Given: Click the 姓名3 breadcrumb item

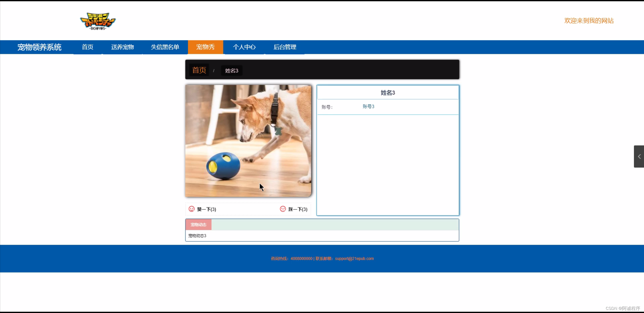Looking at the screenshot, I should pyautogui.click(x=231, y=71).
